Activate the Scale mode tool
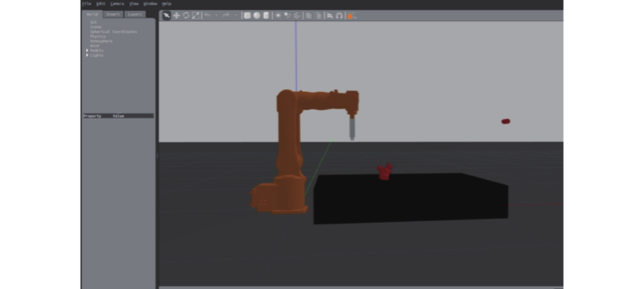The width and height of the screenshot is (644, 289). pos(196,16)
